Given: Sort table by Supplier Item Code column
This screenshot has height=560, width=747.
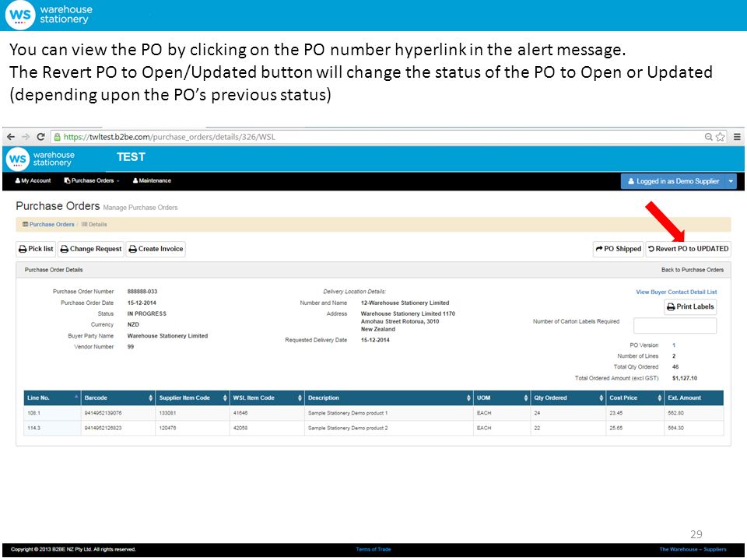Looking at the screenshot, I should 192,397.
